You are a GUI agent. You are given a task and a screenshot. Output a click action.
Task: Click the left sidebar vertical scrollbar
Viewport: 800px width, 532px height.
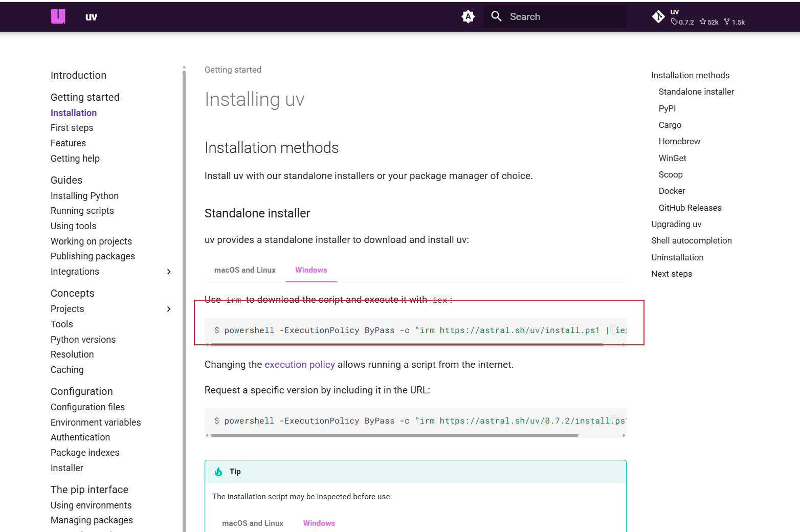[x=184, y=256]
